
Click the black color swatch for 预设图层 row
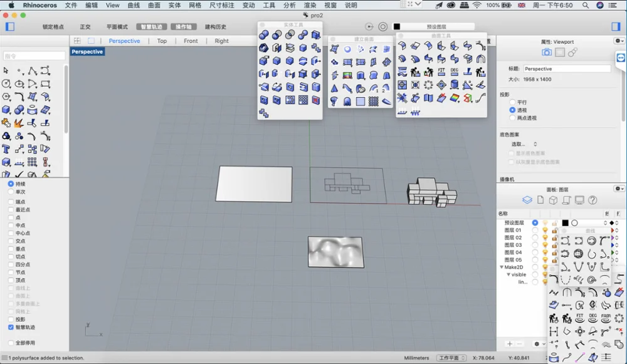(x=565, y=223)
